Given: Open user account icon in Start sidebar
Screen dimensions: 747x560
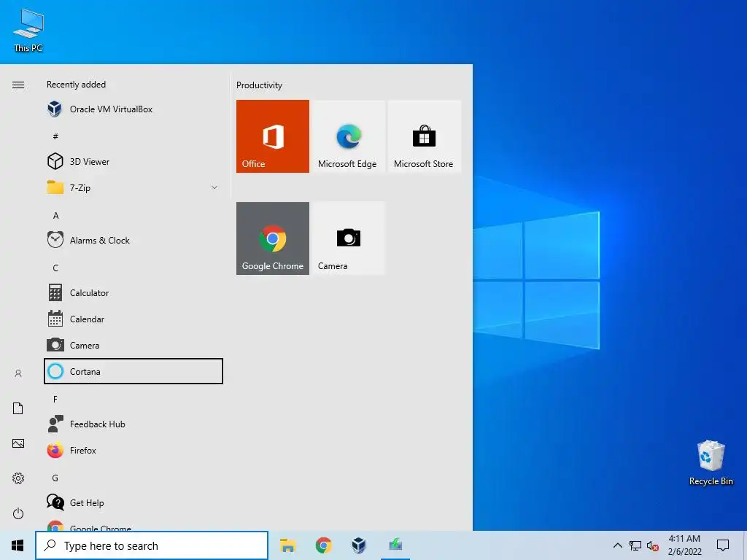Looking at the screenshot, I should click(x=18, y=373).
